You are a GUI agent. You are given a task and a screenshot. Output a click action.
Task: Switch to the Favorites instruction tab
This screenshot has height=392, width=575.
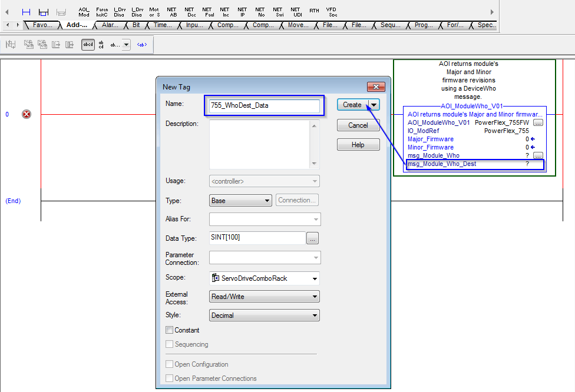point(42,25)
